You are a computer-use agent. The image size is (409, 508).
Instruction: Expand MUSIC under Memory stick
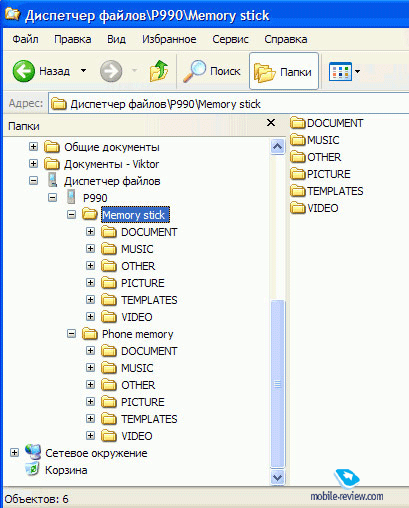tap(90, 248)
